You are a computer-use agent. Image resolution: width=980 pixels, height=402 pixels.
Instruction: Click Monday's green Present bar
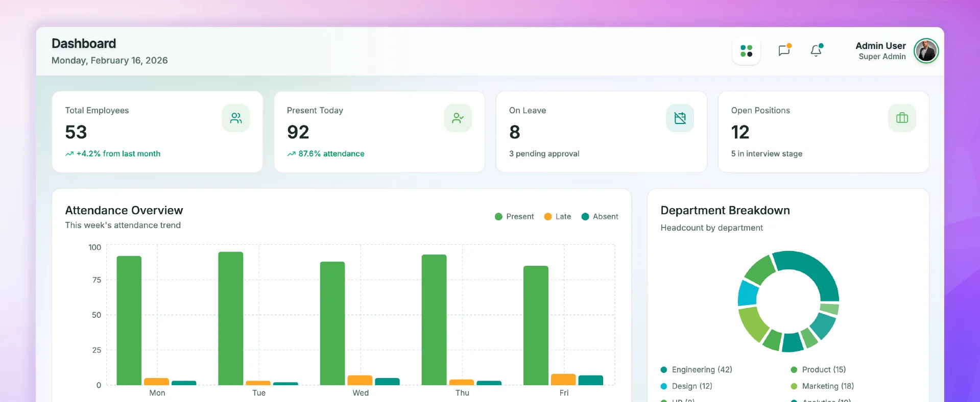[129, 320]
